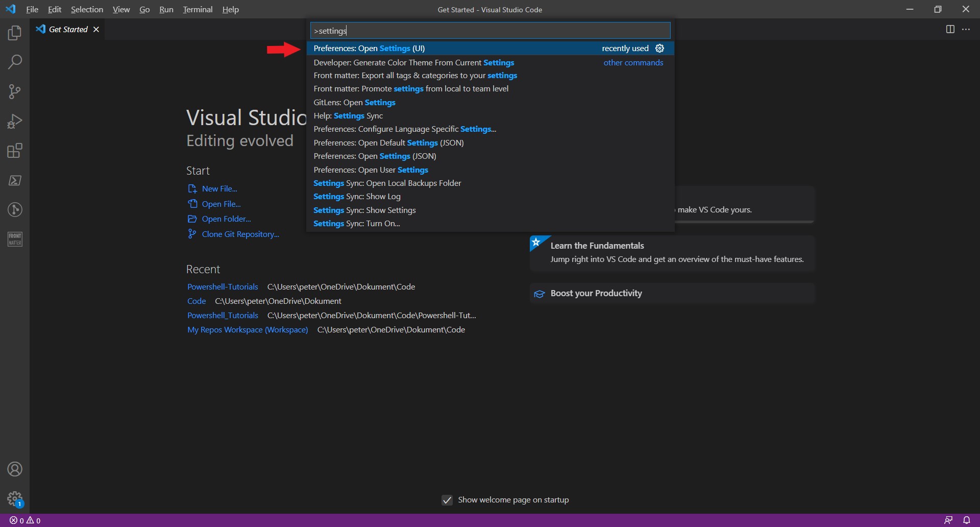Click the command palette input field
Image resolution: width=980 pixels, height=527 pixels.
490,31
